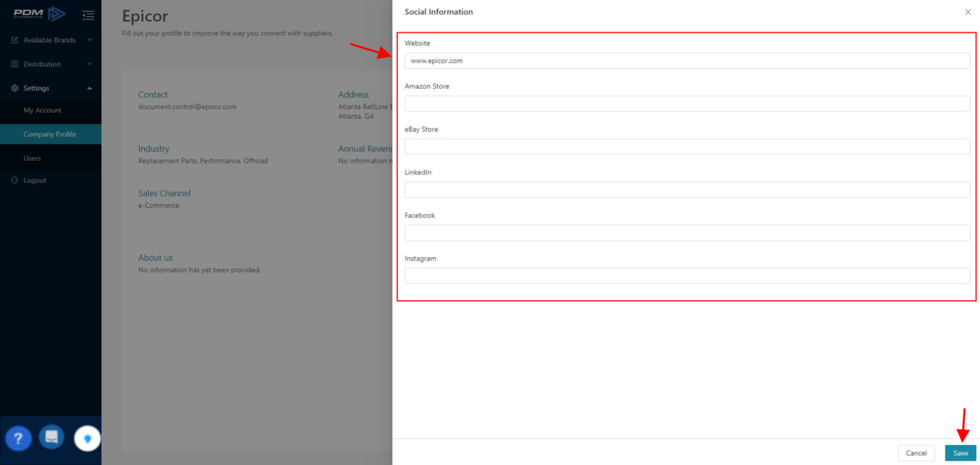The image size is (980, 465).
Task: Expand the Distribution menu chevron
Action: coord(89,64)
